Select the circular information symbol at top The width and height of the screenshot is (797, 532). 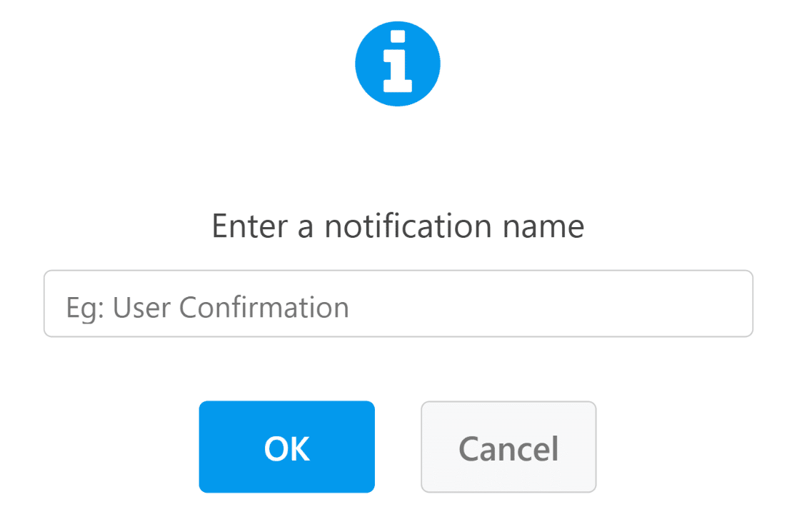398,64
